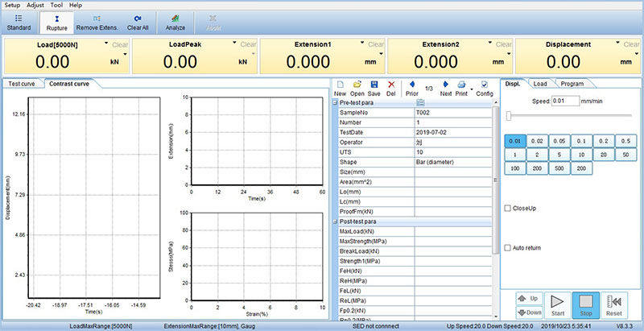Open the Analyze tool

[175, 22]
